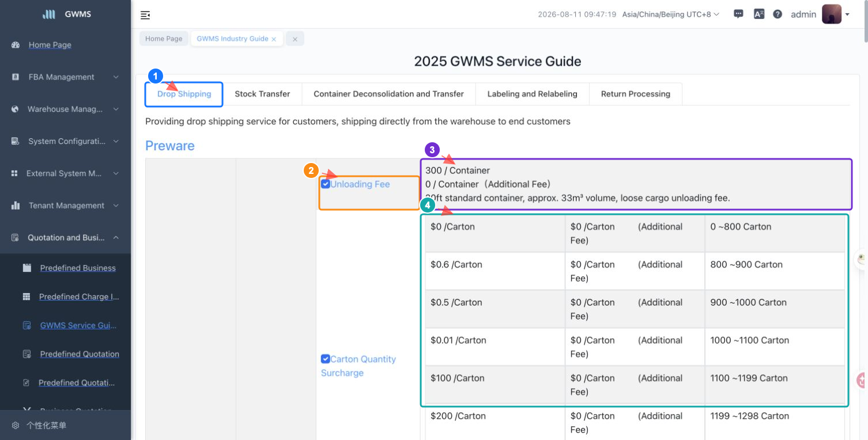
Task: Click the '$0.01 /Carton' cell
Action: (495, 347)
